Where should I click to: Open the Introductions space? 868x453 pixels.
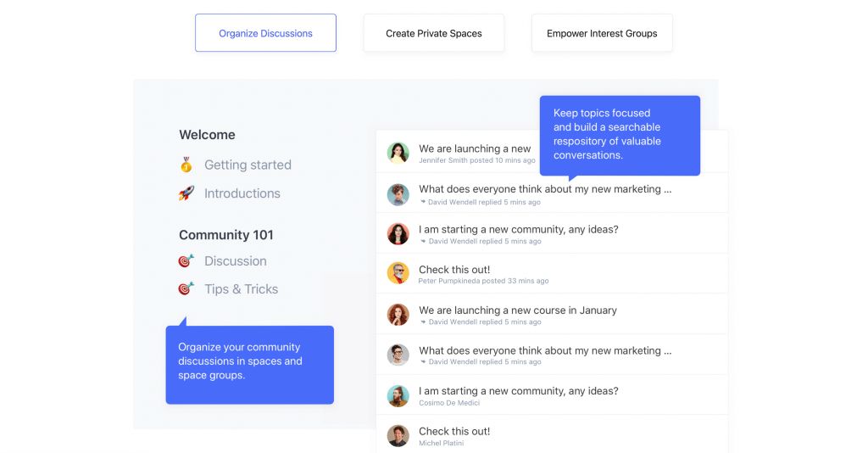tap(242, 193)
